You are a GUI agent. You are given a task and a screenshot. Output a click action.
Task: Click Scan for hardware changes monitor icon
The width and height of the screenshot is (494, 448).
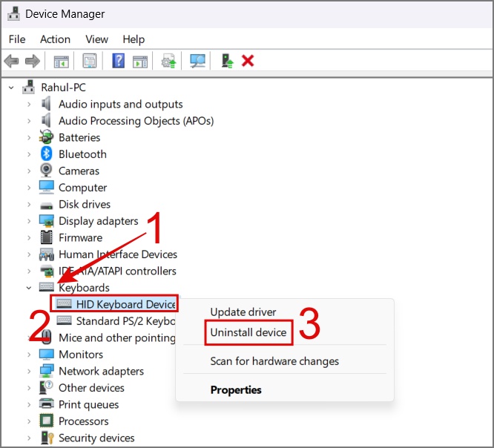coord(197,61)
